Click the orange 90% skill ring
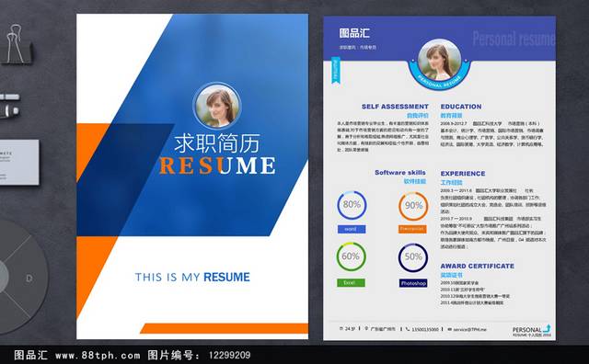Image resolution: width=589 pixels, height=364 pixels. (x=413, y=206)
